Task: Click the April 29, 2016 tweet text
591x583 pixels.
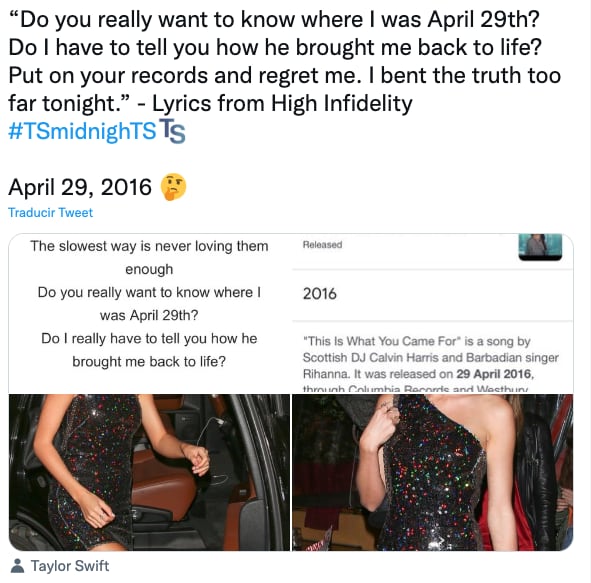Action: tap(80, 187)
